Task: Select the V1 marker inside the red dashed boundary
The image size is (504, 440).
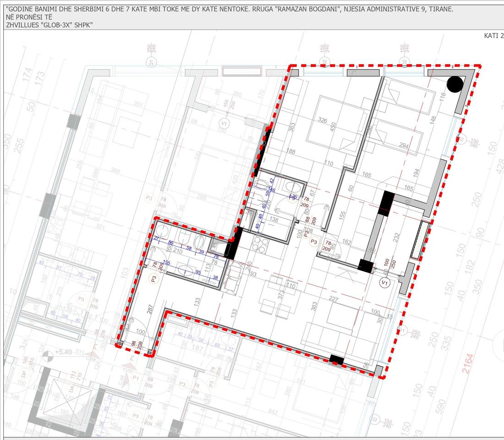Action: click(x=385, y=283)
